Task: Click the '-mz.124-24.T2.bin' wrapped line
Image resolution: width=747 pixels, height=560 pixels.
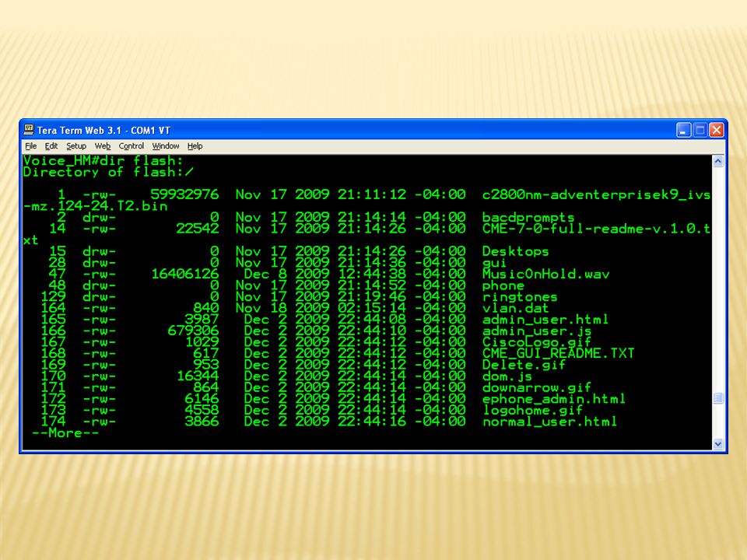Action: tap(95, 206)
